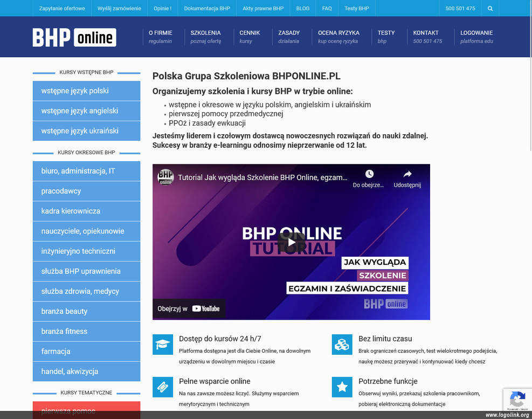Click heading Polska Grupa Szkoleniowa BHPONLINE.PL
The width and height of the screenshot is (532, 419).
coord(246,75)
